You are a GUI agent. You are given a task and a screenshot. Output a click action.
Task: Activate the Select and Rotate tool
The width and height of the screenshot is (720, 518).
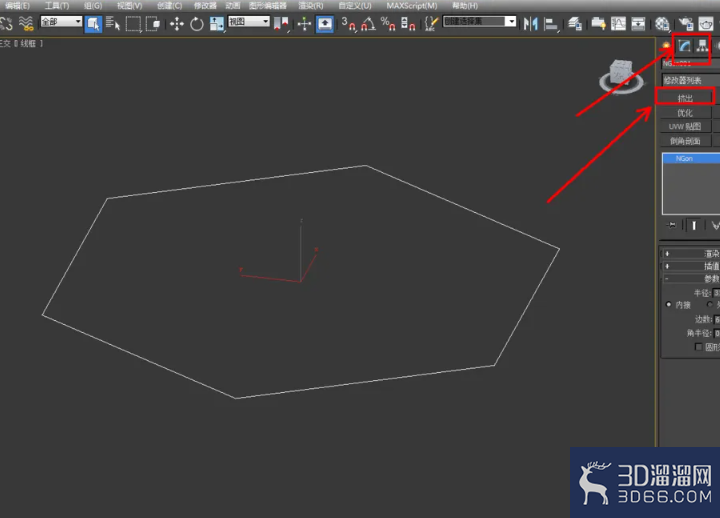click(197, 24)
